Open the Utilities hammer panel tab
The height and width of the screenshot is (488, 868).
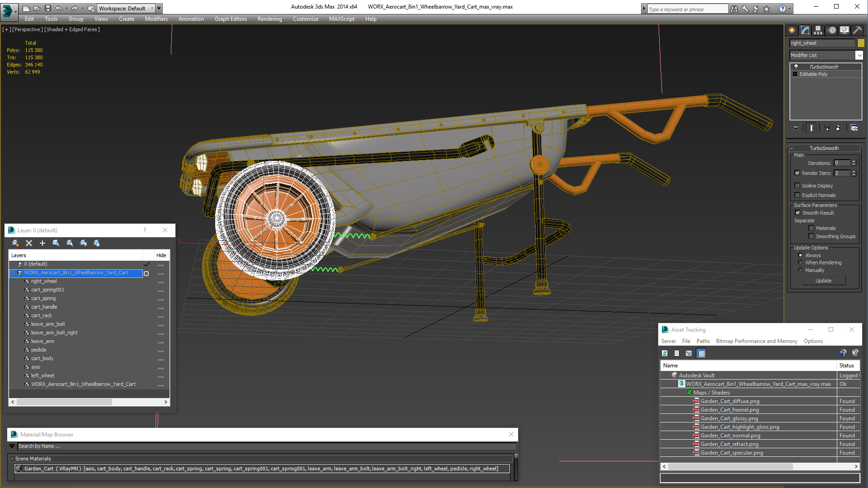click(x=857, y=30)
